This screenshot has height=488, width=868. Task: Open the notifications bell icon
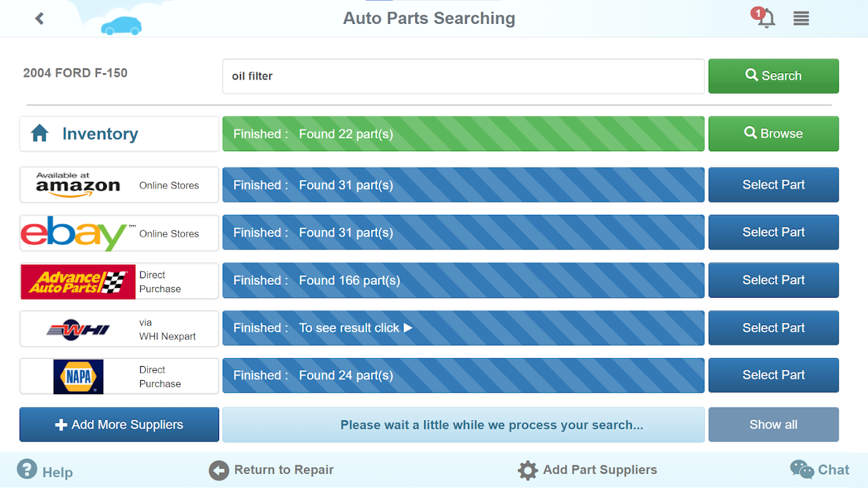(x=766, y=18)
